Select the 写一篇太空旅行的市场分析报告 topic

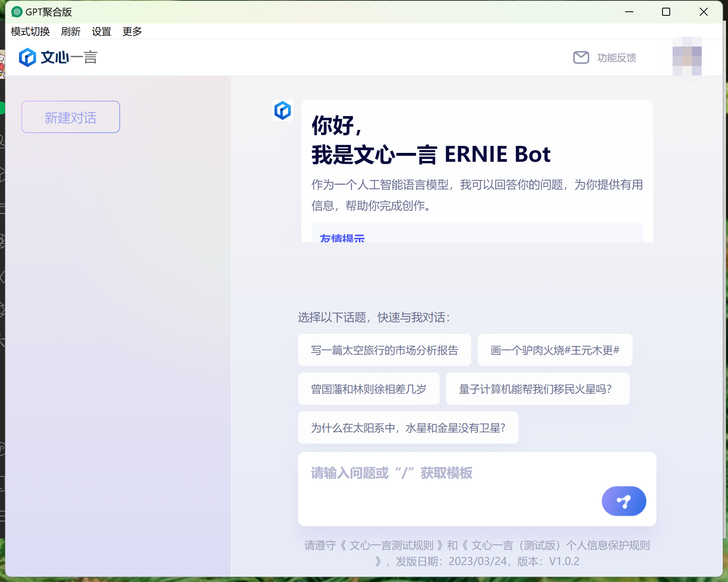tap(384, 350)
